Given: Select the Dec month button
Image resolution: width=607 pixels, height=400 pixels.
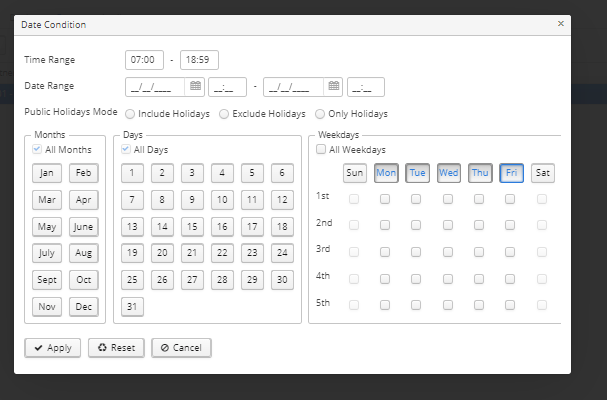Looking at the screenshot, I should [84, 307].
